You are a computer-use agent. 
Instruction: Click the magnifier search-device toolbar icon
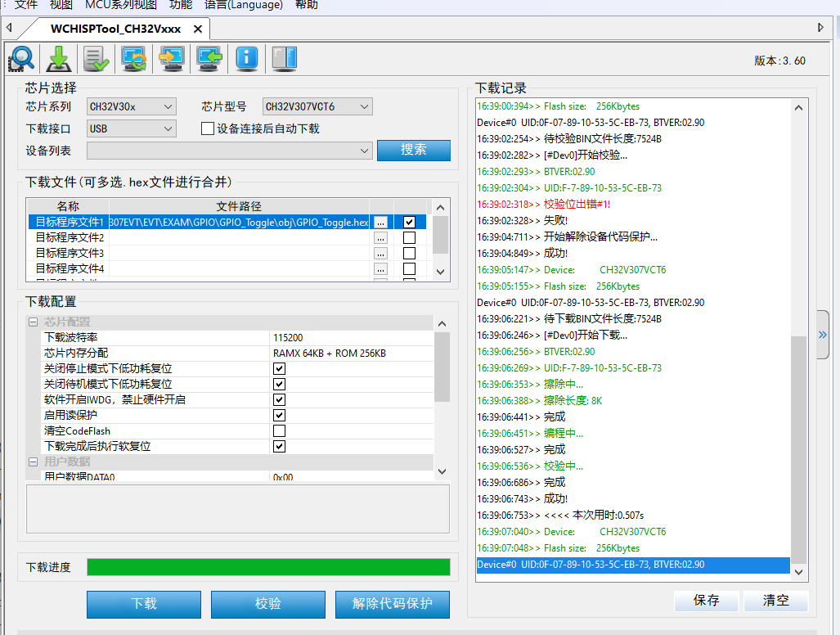point(21,59)
